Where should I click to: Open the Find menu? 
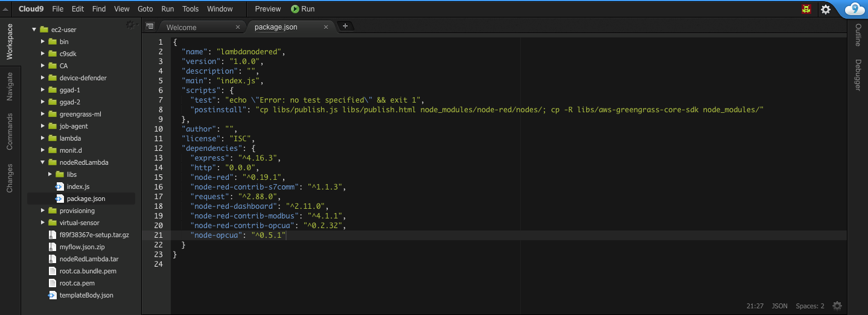coord(99,9)
